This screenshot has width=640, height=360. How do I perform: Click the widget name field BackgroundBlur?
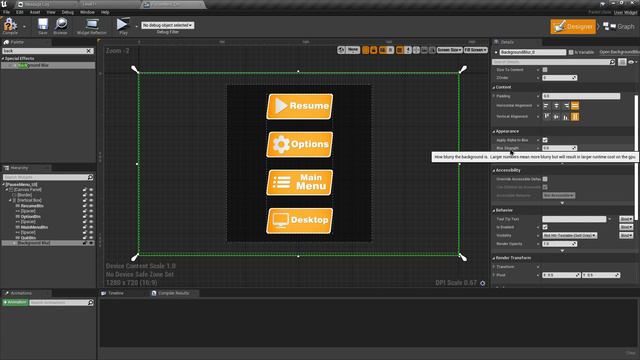533,52
